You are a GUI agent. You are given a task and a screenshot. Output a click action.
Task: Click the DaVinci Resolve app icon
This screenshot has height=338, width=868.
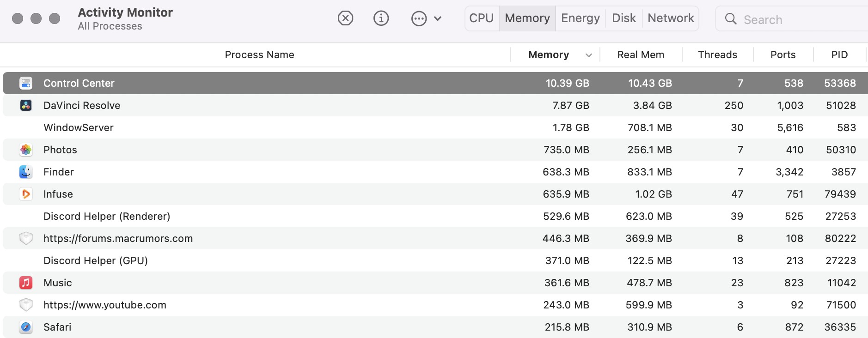(26, 105)
